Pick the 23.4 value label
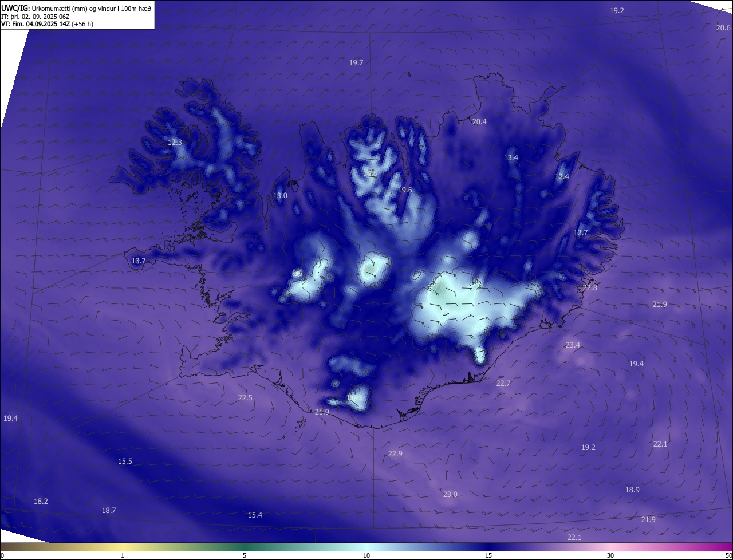Screen dimensions: 733x560 pyautogui.click(x=573, y=345)
